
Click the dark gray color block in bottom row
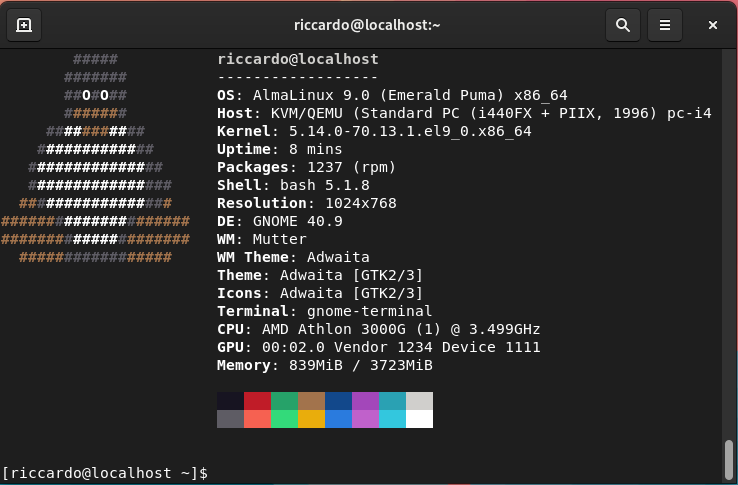pyautogui.click(x=230, y=419)
